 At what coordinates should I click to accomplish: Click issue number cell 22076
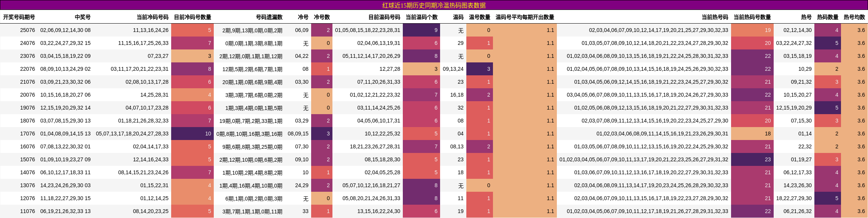pos(27,69)
